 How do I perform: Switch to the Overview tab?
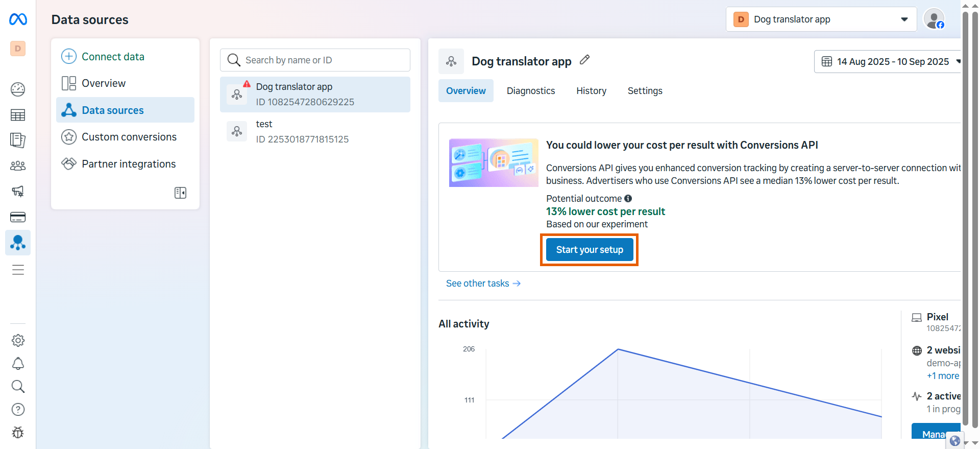coord(466,90)
